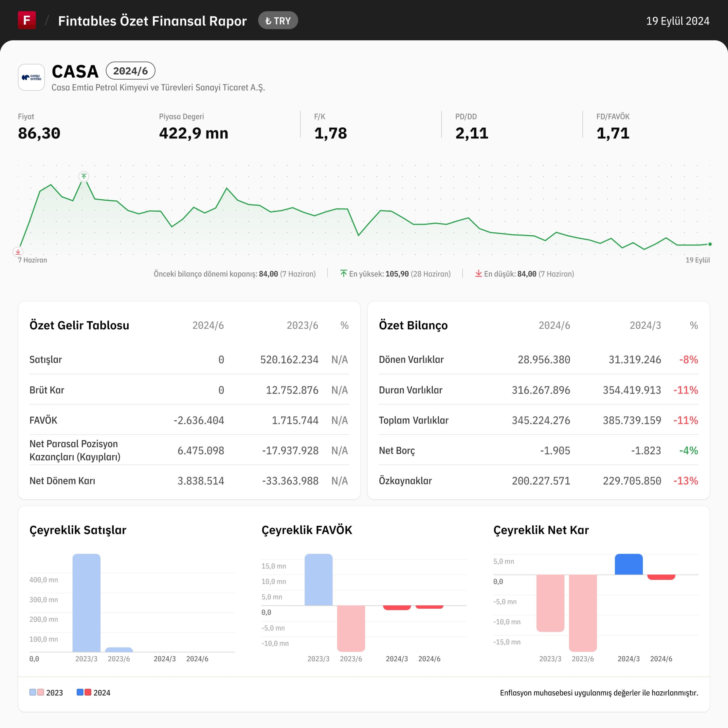
Task: Click the blue 2024/3 bar in Çeyreklik Net Kar
Action: [x=628, y=564]
